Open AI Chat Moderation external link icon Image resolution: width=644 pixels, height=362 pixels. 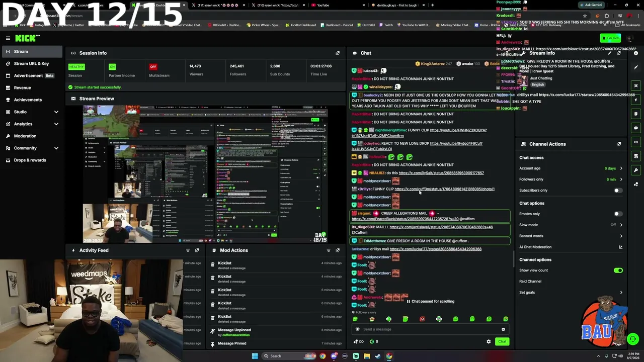[620, 247]
